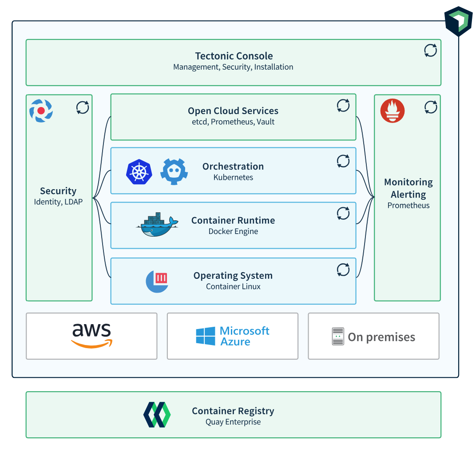Click the refresh icon in Tectonic Console
This screenshot has width=476, height=452.
coord(430,51)
